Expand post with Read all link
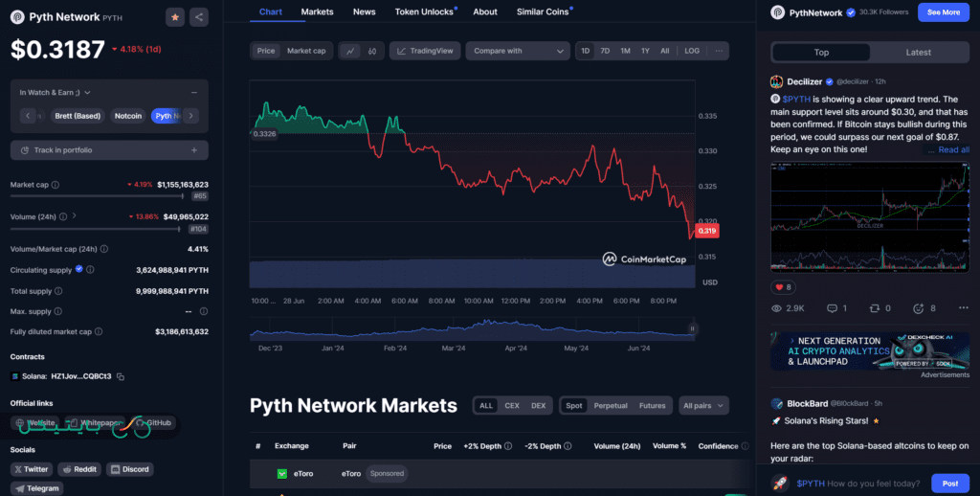 954,150
